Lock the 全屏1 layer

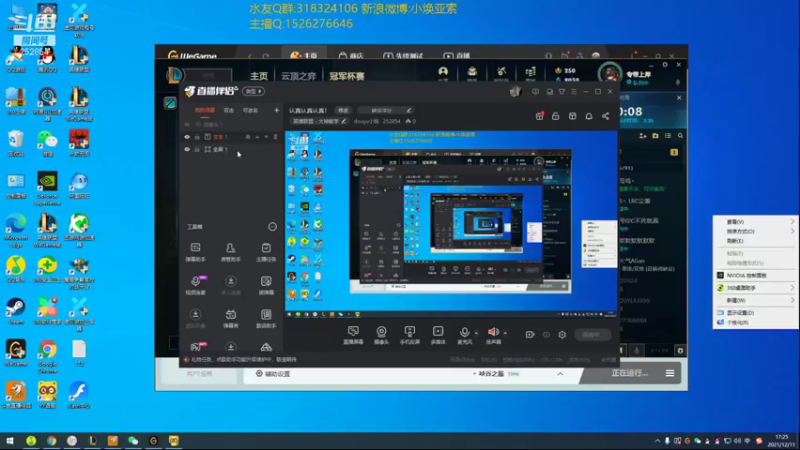[x=197, y=149]
